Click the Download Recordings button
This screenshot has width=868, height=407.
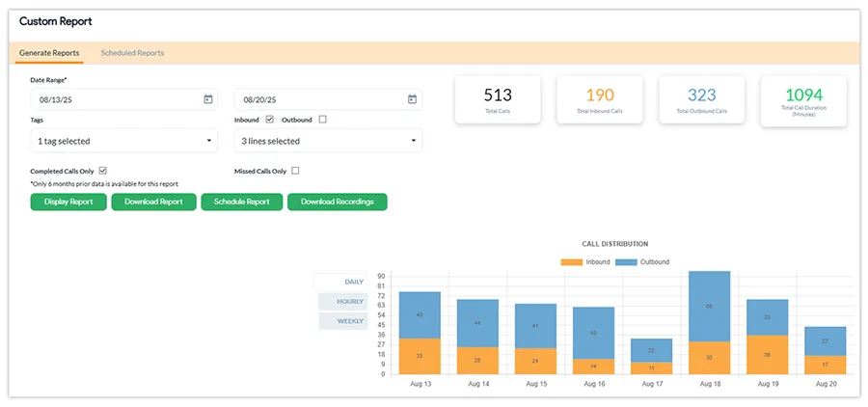338,202
